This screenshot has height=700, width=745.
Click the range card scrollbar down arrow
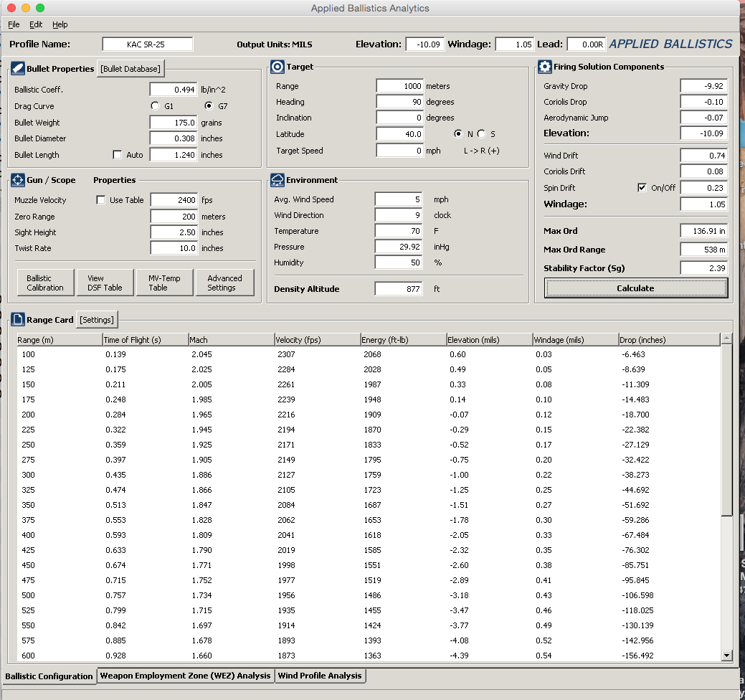click(726, 656)
